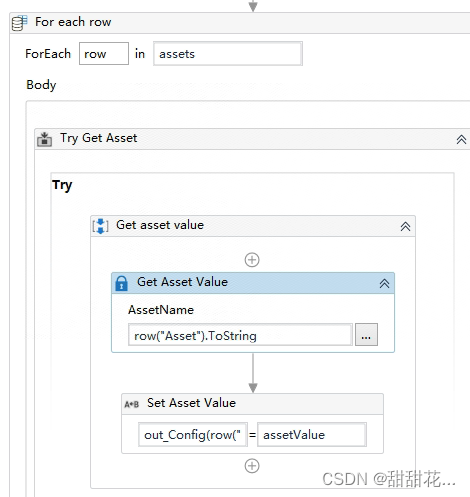The image size is (470, 497).
Task: Click the Get Asset Value lock icon
Action: point(121,283)
